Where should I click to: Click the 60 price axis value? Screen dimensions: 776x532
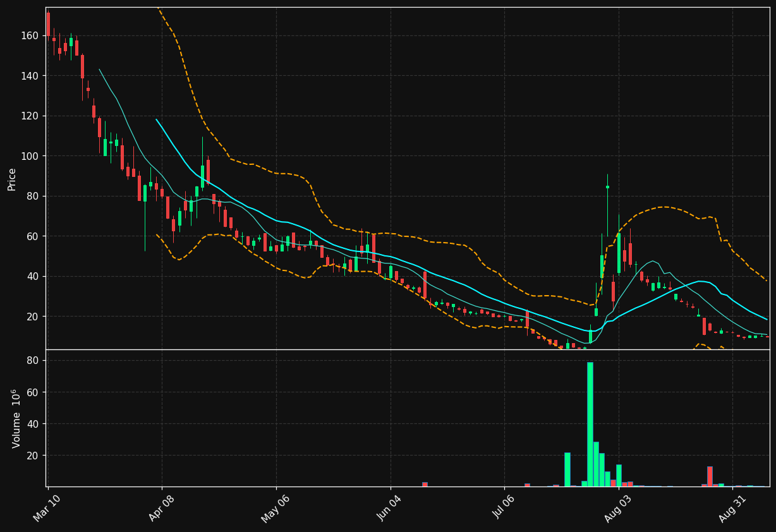[x=32, y=236]
